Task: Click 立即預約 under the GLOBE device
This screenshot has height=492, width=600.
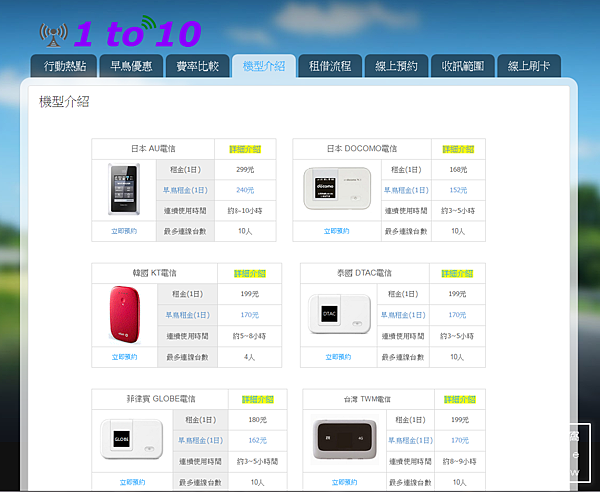Action: pos(132,482)
